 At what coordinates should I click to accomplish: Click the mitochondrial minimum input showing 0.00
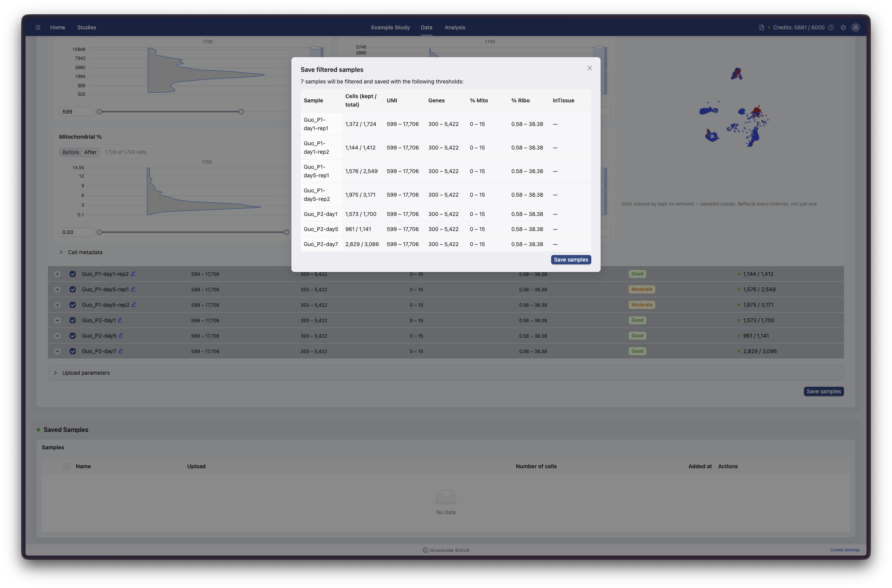76,232
